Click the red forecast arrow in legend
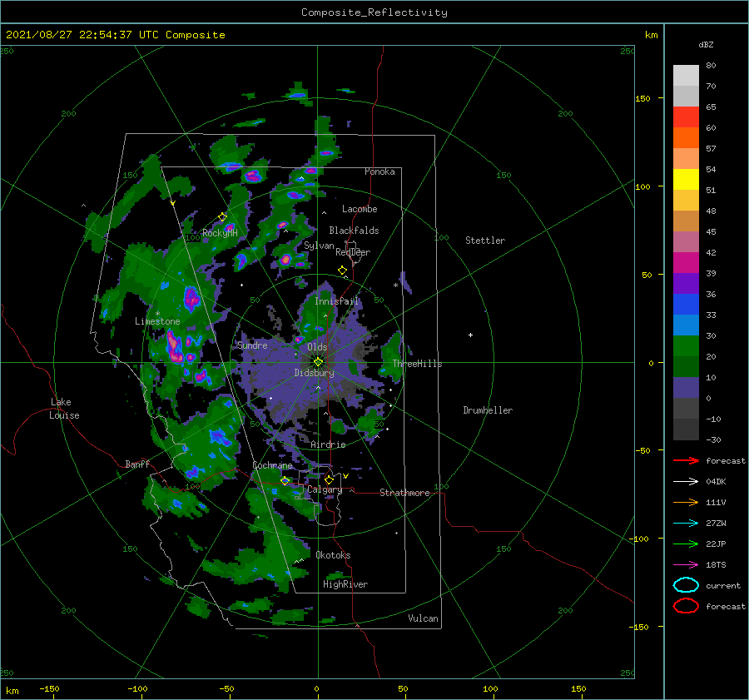This screenshot has width=749, height=700. pos(686,460)
